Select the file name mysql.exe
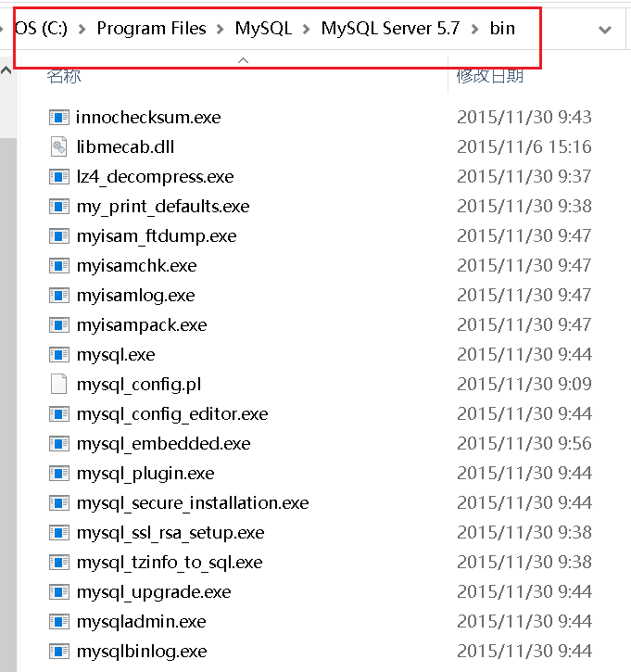This screenshot has height=672, width=631. coord(116,355)
